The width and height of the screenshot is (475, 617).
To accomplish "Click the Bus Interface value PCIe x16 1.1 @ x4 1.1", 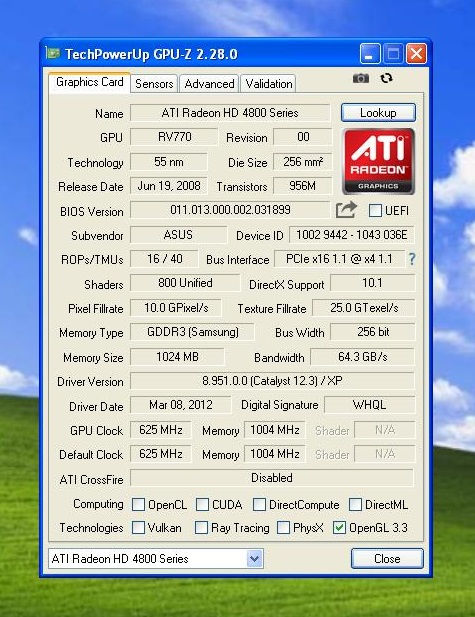I will point(339,259).
